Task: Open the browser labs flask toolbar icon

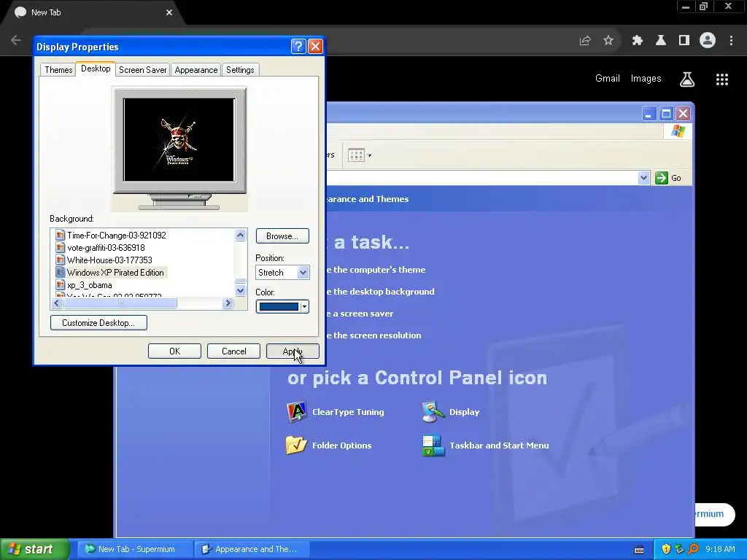Action: click(x=661, y=41)
